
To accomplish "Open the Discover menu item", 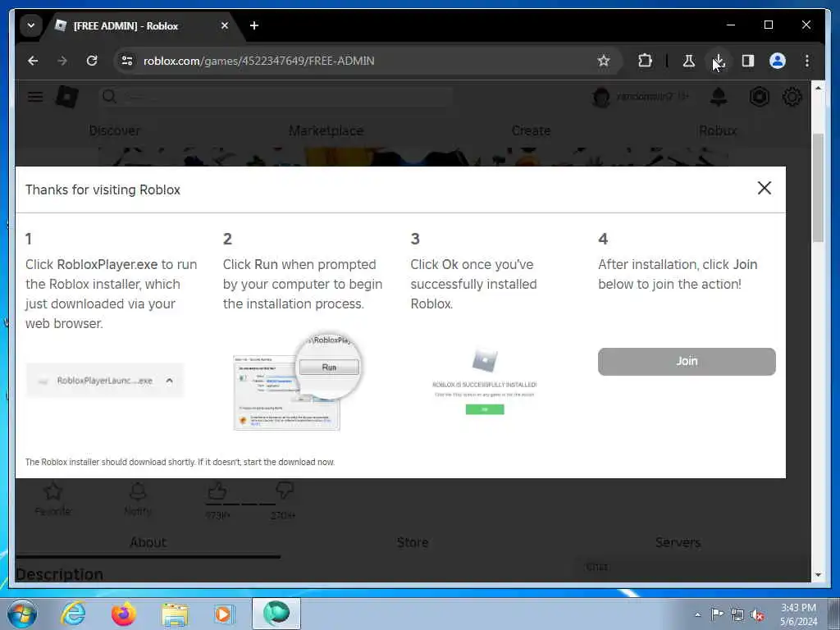I will tap(115, 130).
